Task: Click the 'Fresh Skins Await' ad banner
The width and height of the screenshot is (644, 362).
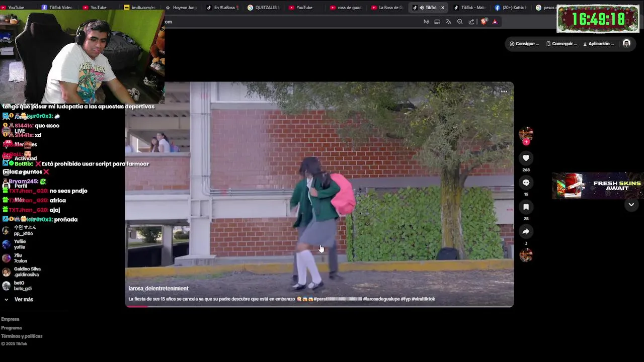Action: [x=598, y=186]
